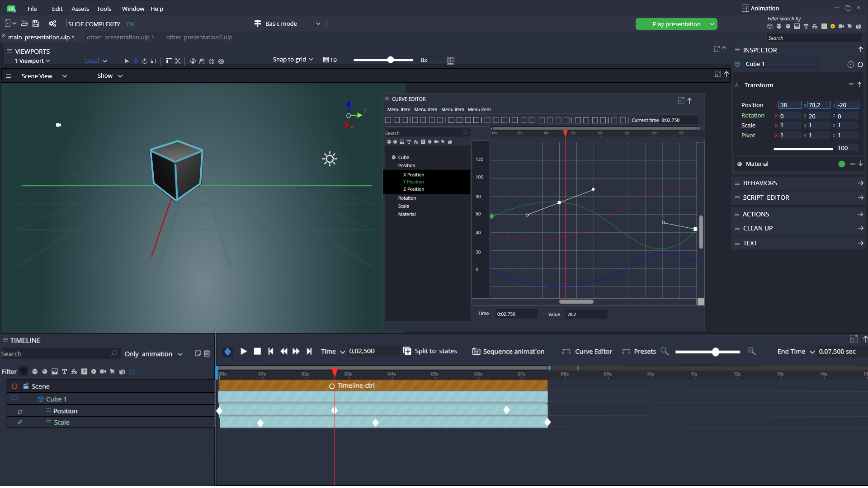The height and width of the screenshot is (488, 868).
Task: Select the move tool in viewport toolbar
Action: pyautogui.click(x=136, y=61)
